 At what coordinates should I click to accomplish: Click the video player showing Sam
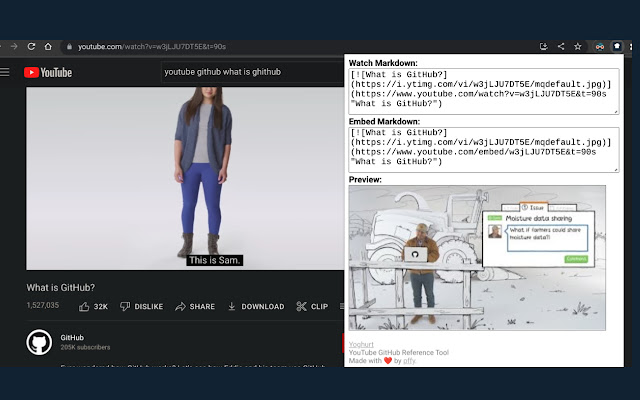[x=185, y=178]
